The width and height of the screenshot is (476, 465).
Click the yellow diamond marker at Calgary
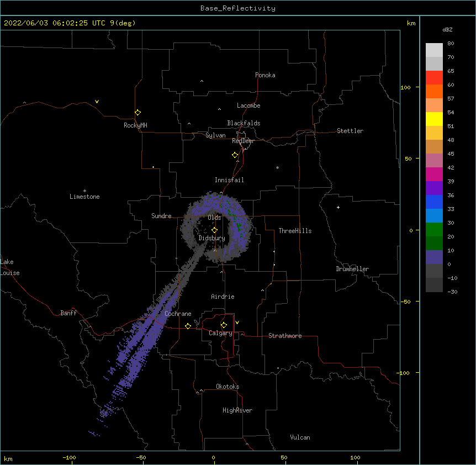click(224, 325)
